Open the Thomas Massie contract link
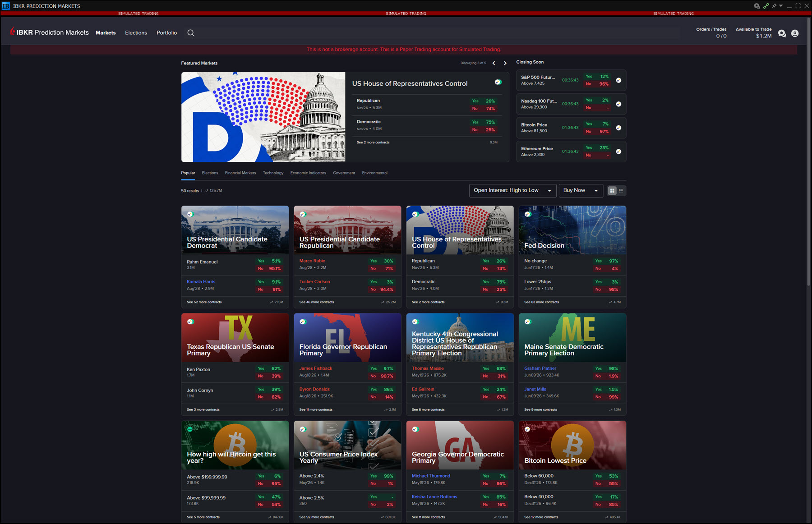Screen dimensions: 812x524 tap(428, 368)
